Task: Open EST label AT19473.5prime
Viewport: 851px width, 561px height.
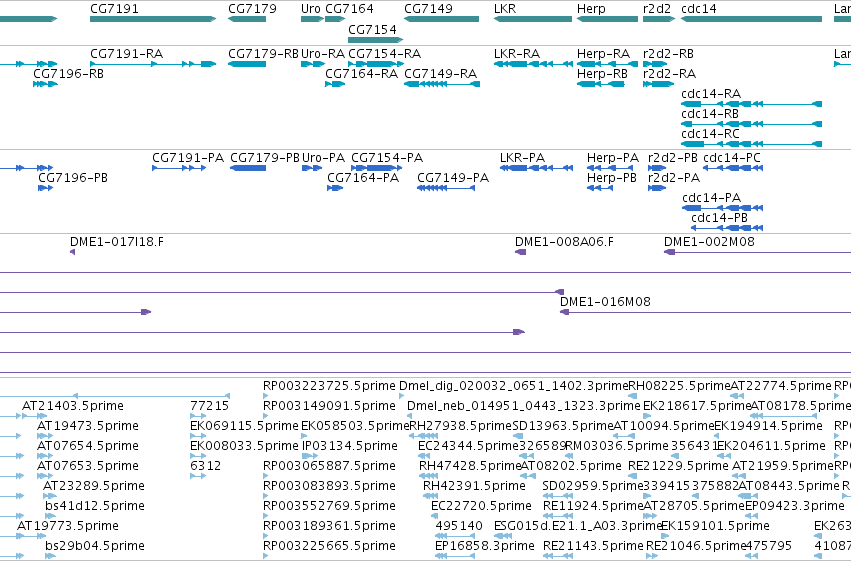Action: [88, 426]
